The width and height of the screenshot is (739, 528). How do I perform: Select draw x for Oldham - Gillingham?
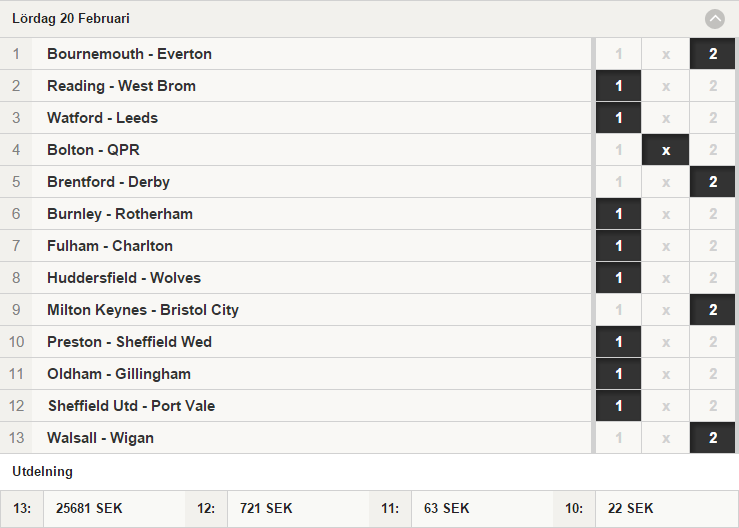click(x=665, y=374)
